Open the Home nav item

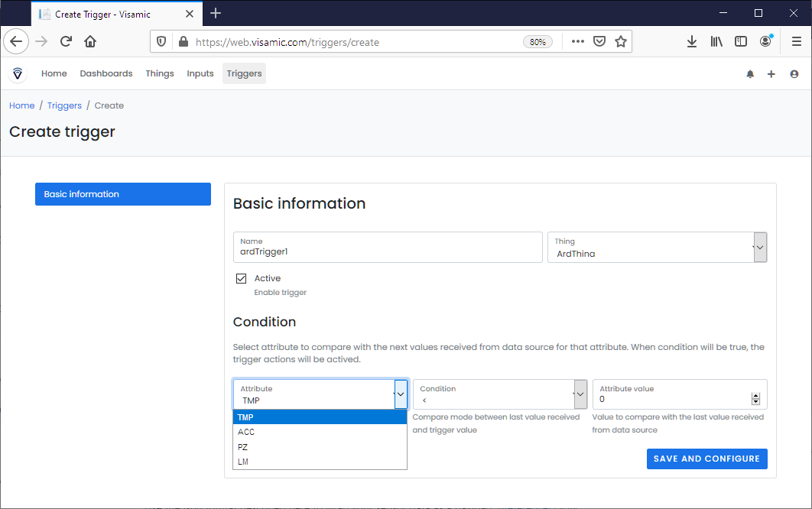[54, 73]
